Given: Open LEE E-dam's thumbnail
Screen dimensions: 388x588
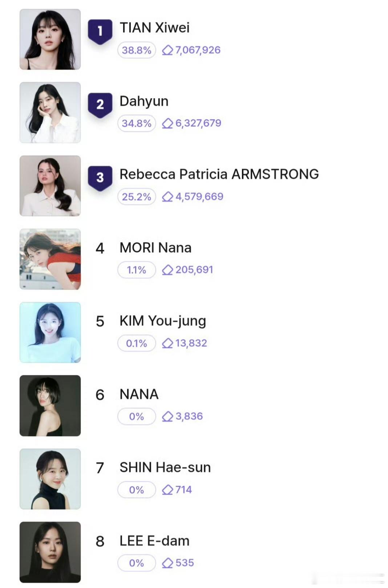Looking at the screenshot, I should point(50,552).
